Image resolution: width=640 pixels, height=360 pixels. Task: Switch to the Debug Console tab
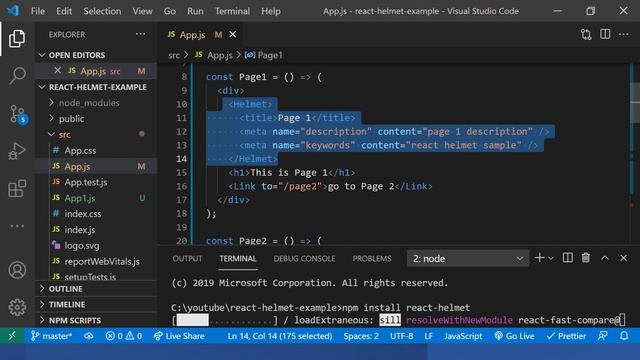click(304, 258)
